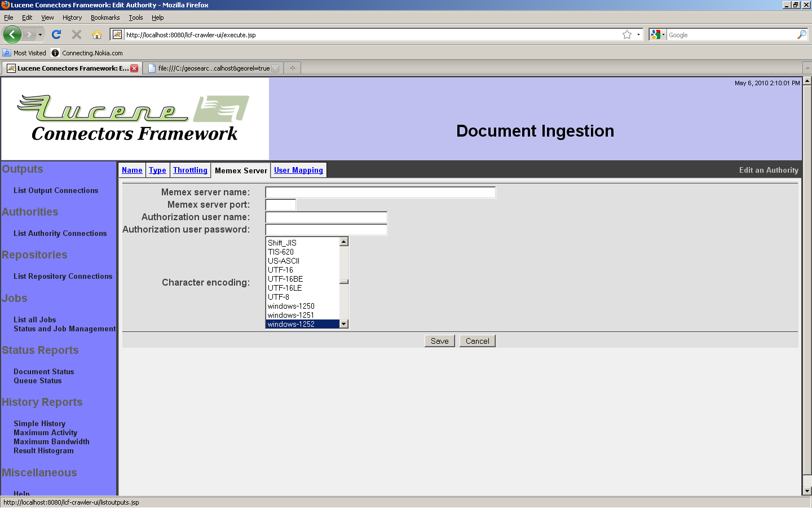Open the Google search engine dropdown

pyautogui.click(x=657, y=34)
